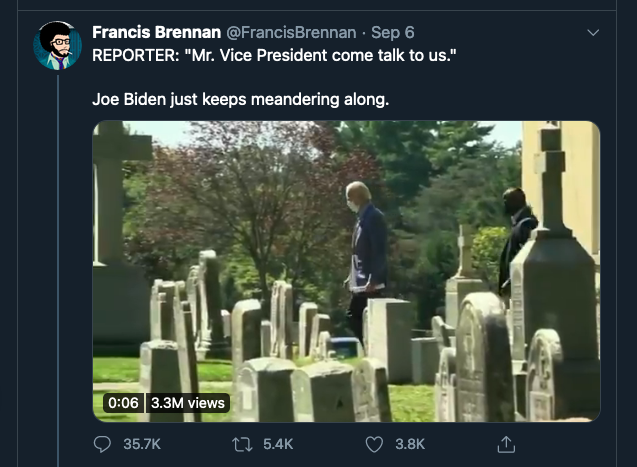Click the 35.7K reply count
Screen dimensions: 637x467
click(141, 443)
